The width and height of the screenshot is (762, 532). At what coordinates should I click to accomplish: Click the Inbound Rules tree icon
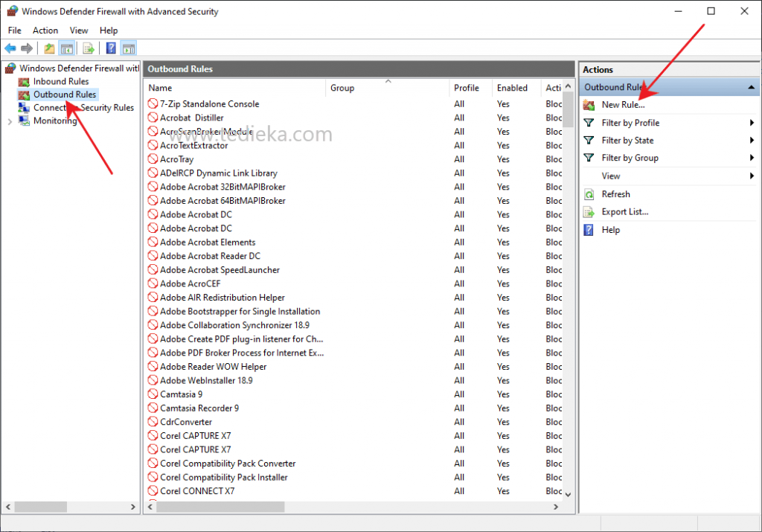pyautogui.click(x=24, y=82)
